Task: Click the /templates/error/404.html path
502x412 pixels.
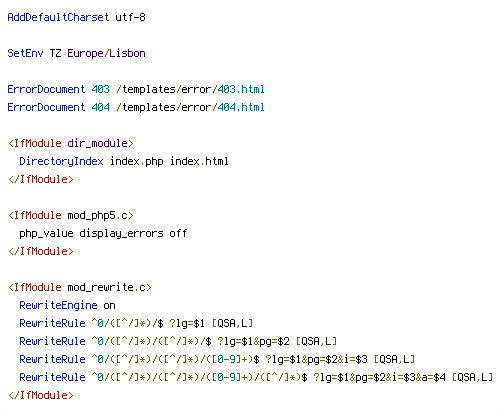Action: click(x=190, y=107)
